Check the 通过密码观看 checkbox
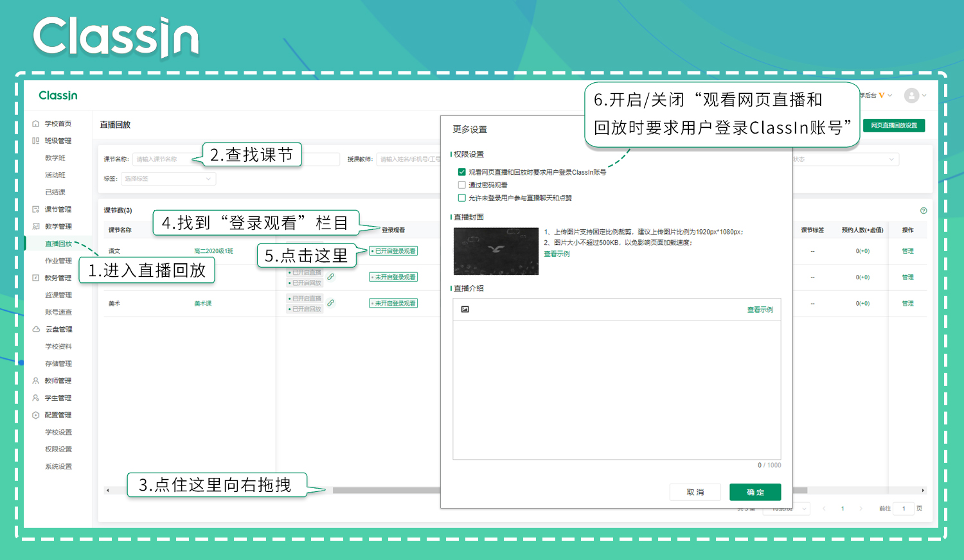The width and height of the screenshot is (964, 560). [461, 185]
